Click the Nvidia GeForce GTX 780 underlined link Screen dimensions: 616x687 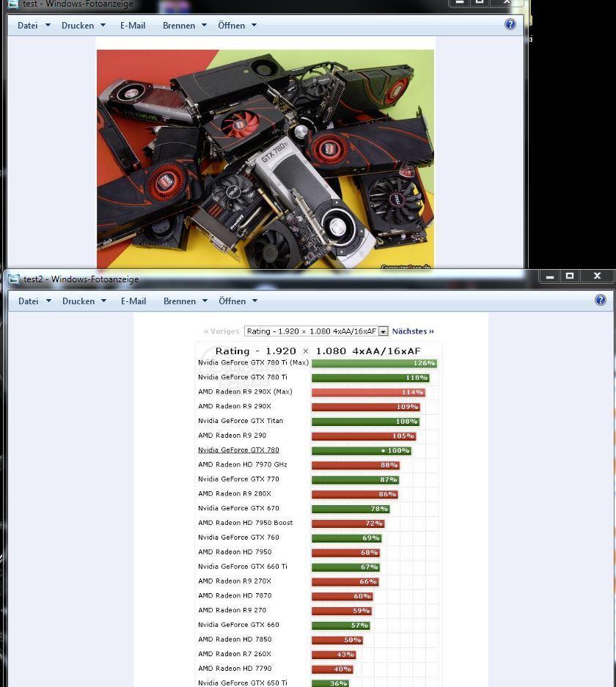click(x=238, y=450)
